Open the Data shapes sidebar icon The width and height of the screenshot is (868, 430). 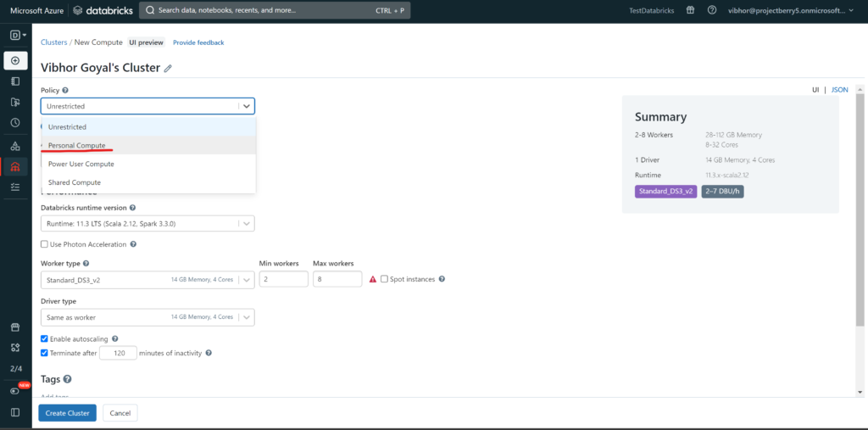[15, 146]
